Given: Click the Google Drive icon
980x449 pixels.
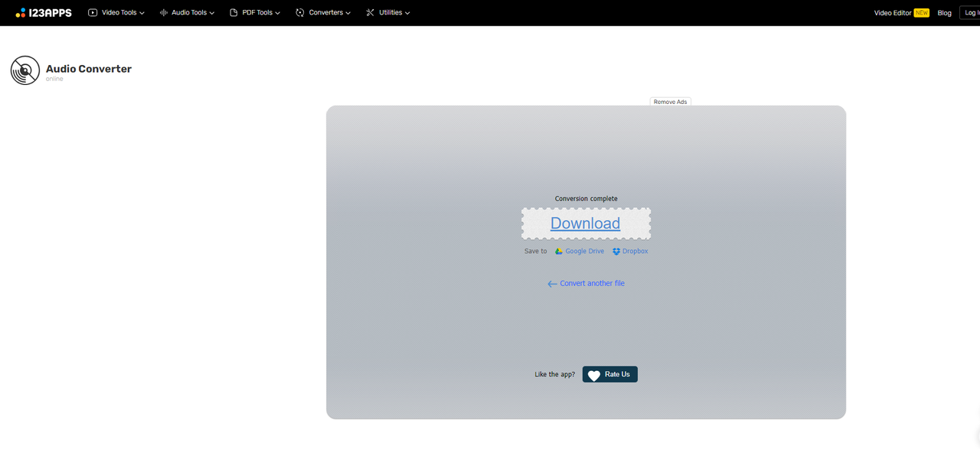Looking at the screenshot, I should [559, 251].
